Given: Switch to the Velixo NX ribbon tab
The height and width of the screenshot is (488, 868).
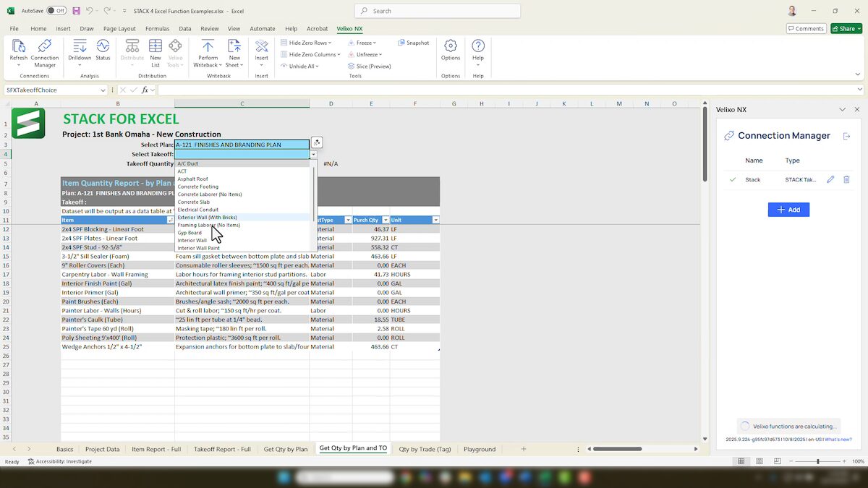Looking at the screenshot, I should click(349, 28).
